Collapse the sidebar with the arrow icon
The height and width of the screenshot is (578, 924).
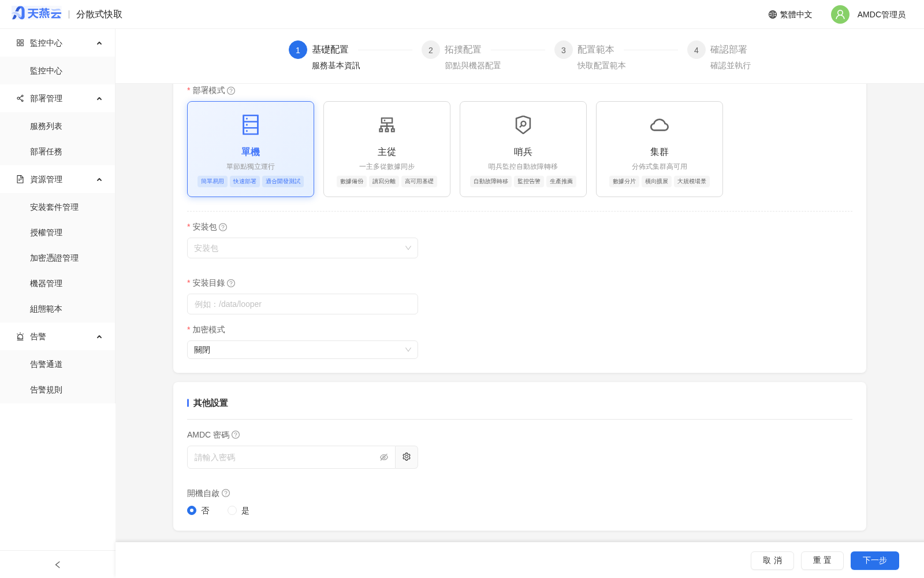pyautogui.click(x=58, y=565)
